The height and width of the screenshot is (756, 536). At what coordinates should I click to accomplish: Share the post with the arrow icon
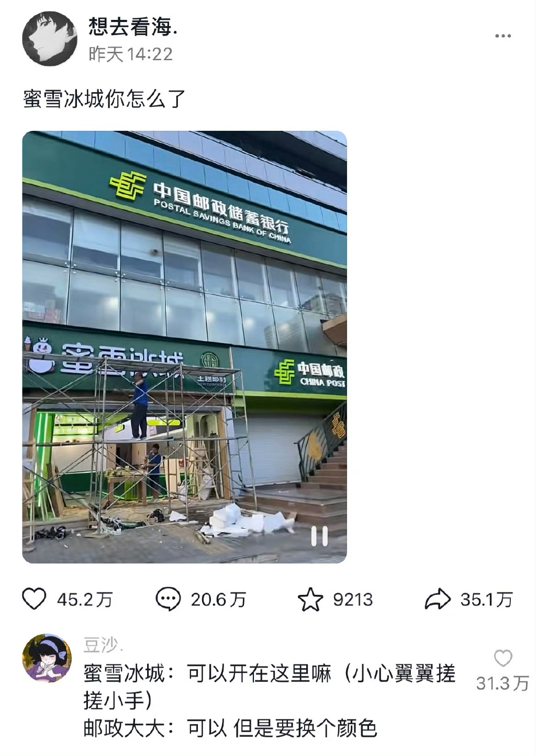click(438, 599)
